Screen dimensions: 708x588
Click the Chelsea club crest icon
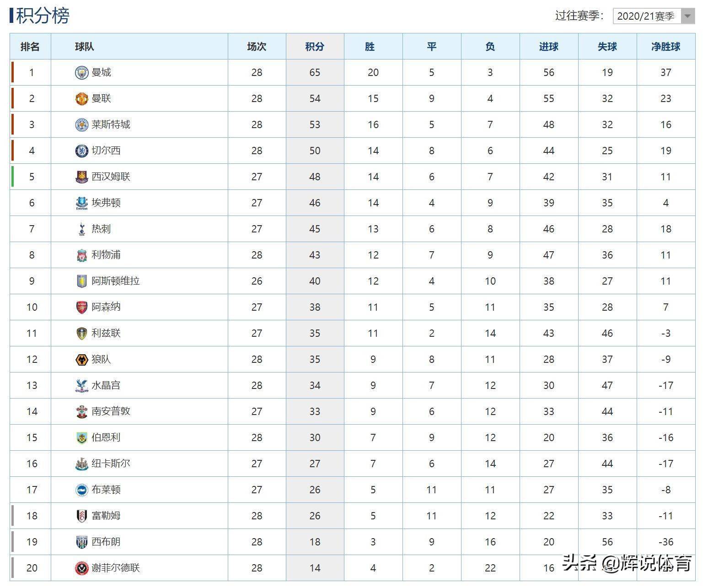[x=81, y=151]
